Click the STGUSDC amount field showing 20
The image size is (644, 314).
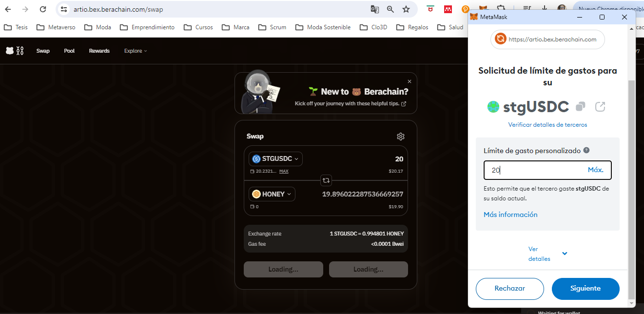coord(399,159)
